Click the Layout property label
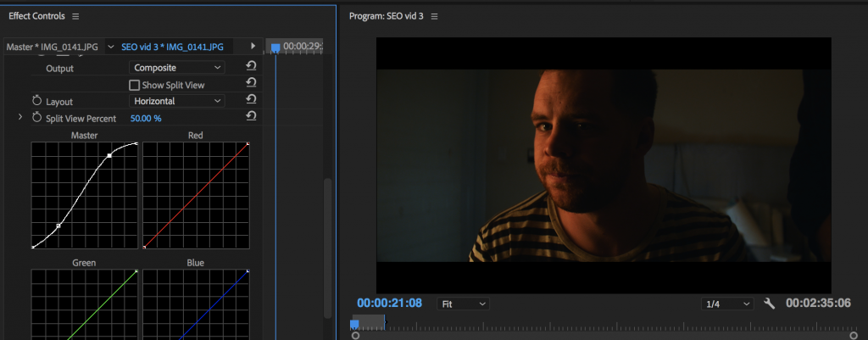This screenshot has height=340, width=868. [x=59, y=102]
